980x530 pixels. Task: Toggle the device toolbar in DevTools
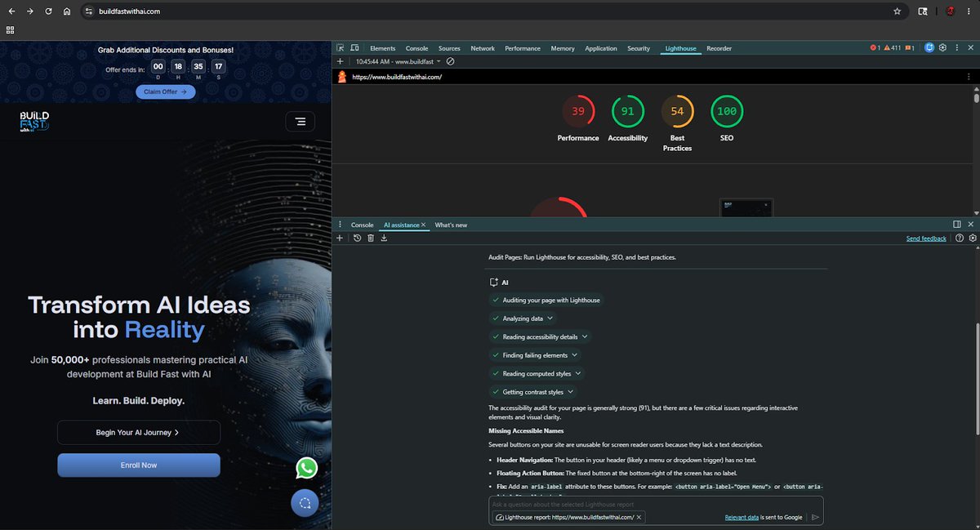point(354,48)
